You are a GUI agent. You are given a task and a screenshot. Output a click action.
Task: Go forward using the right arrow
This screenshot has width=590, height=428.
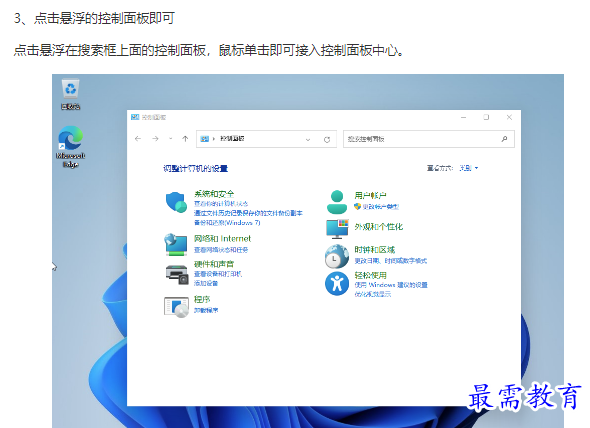tap(155, 139)
